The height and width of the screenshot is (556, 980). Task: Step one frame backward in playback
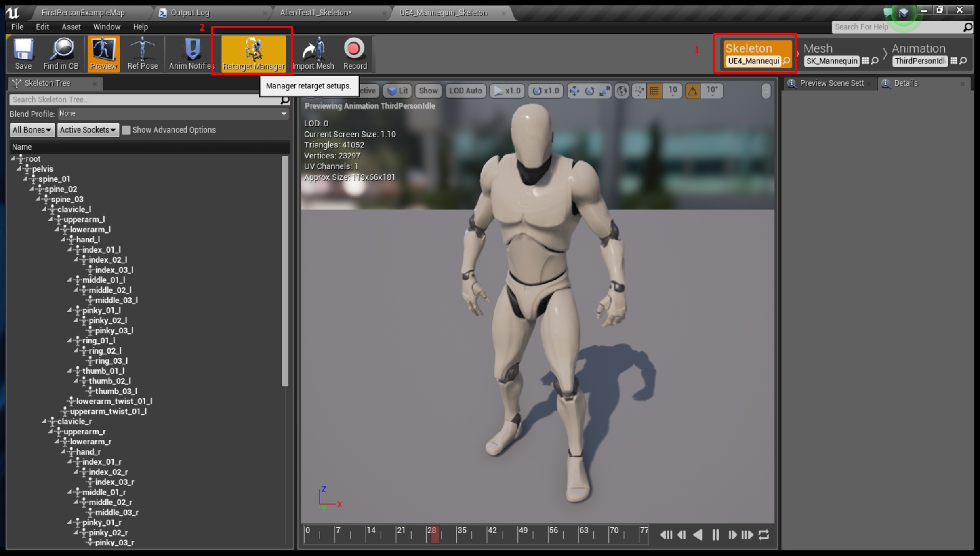[x=682, y=535]
